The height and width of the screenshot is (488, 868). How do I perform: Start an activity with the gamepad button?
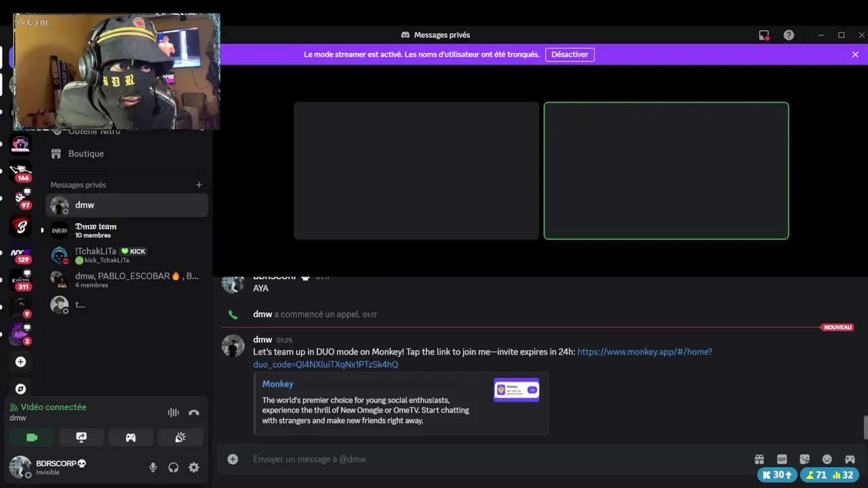coord(131,438)
